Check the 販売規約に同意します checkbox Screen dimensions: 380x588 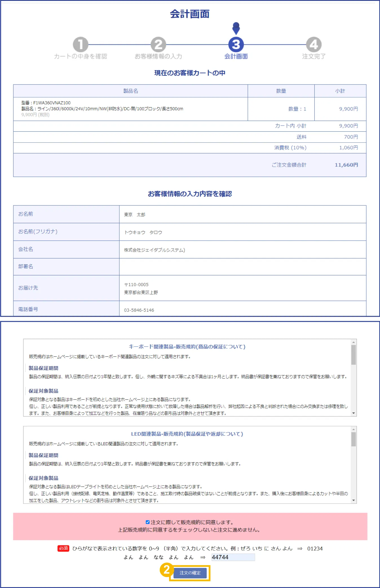click(147, 522)
